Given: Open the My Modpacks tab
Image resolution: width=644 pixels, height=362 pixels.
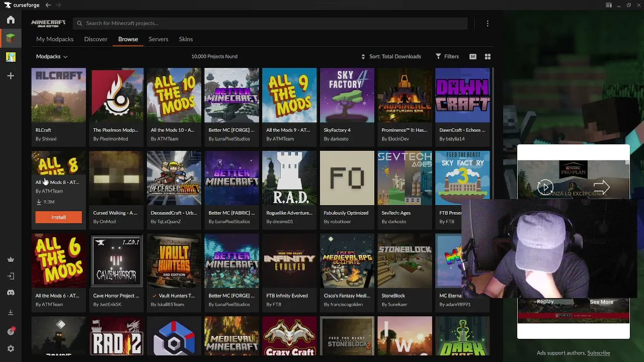Looking at the screenshot, I should pyautogui.click(x=55, y=39).
